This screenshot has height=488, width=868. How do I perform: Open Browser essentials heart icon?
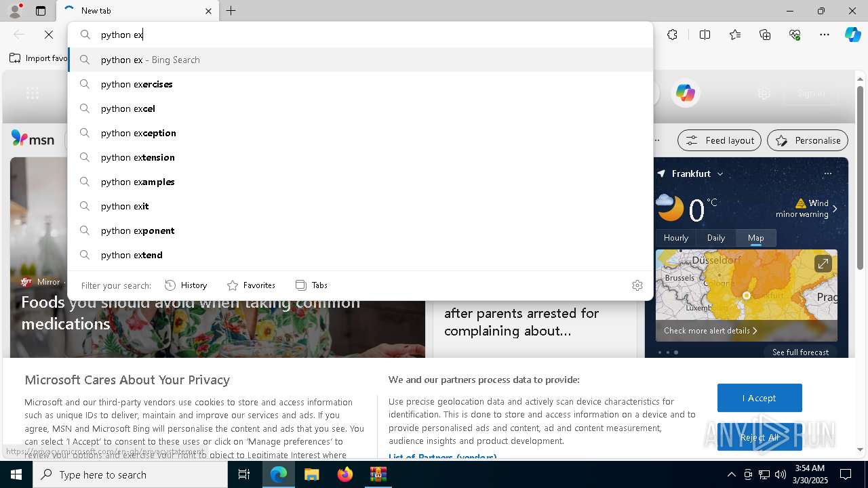click(795, 35)
